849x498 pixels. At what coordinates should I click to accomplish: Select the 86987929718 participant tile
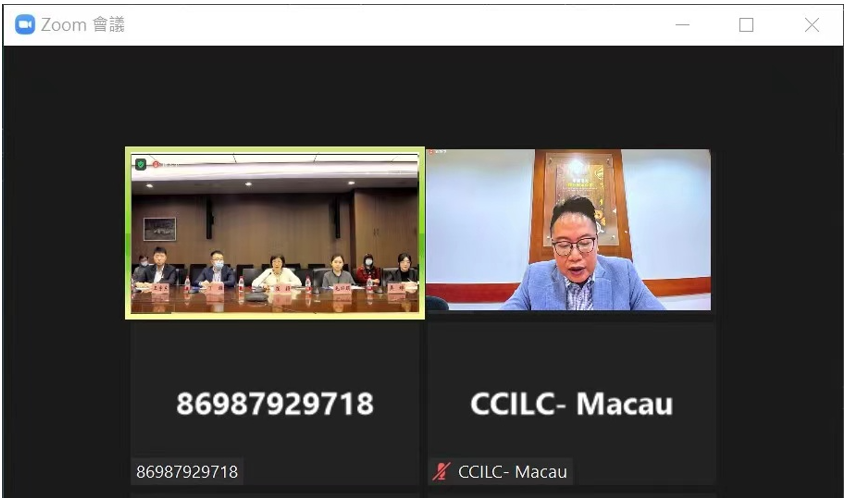pyautogui.click(x=275, y=405)
